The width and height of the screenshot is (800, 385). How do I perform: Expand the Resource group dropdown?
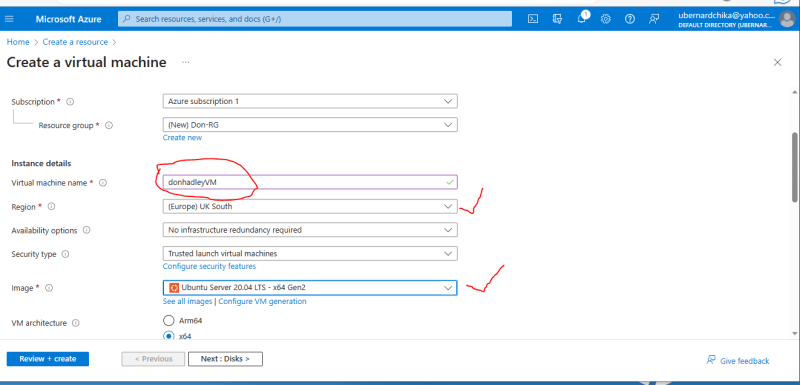point(310,124)
